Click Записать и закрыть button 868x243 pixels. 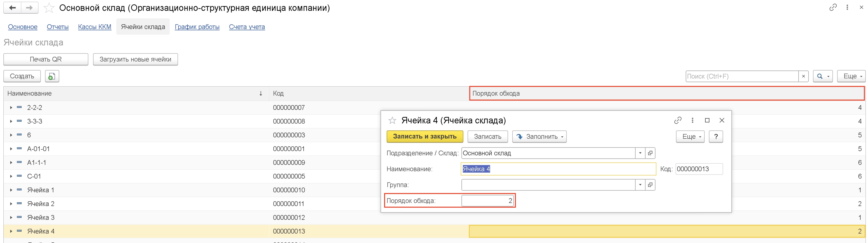tap(425, 137)
